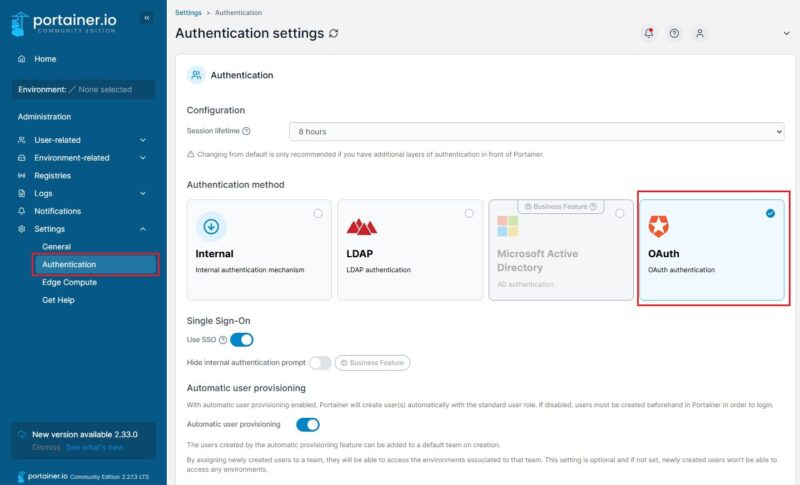Expand the Logs menu chevron

pyautogui.click(x=143, y=193)
